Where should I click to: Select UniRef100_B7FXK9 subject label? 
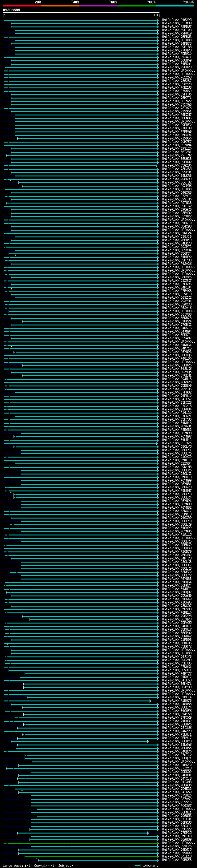177,717
